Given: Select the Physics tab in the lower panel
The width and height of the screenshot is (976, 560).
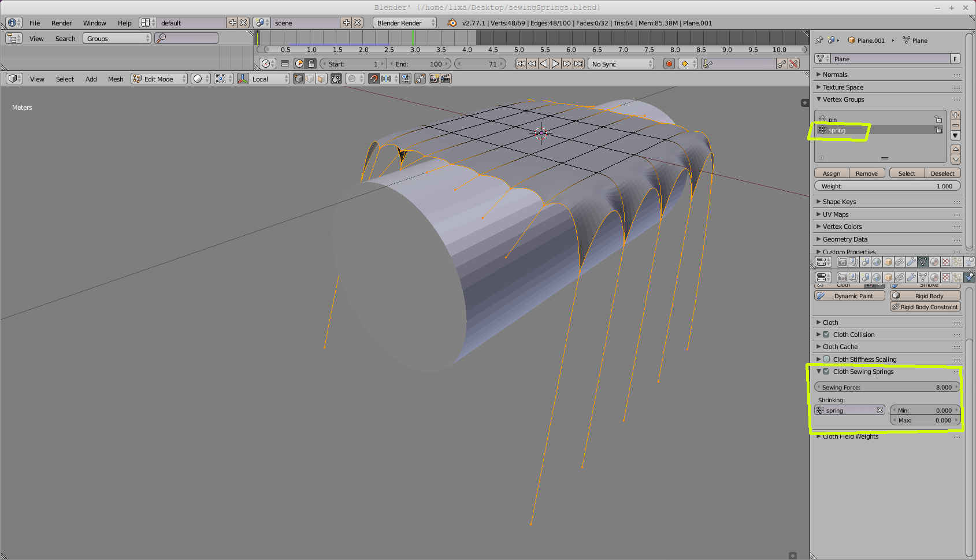Looking at the screenshot, I should [x=969, y=277].
